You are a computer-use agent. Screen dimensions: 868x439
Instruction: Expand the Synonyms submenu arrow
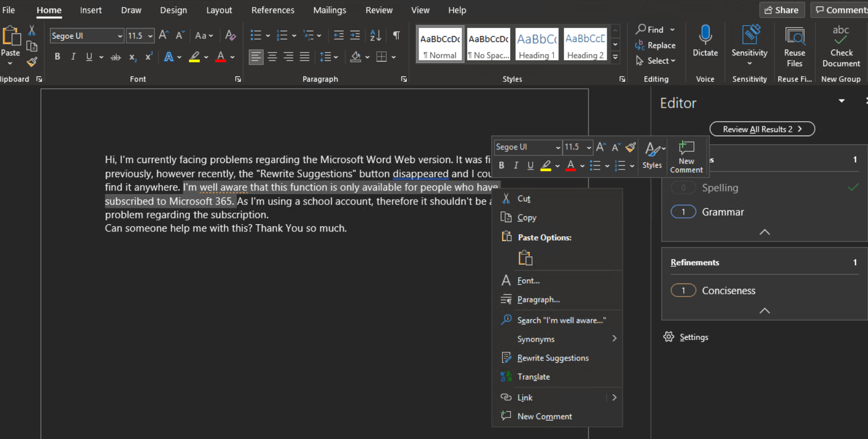point(614,338)
